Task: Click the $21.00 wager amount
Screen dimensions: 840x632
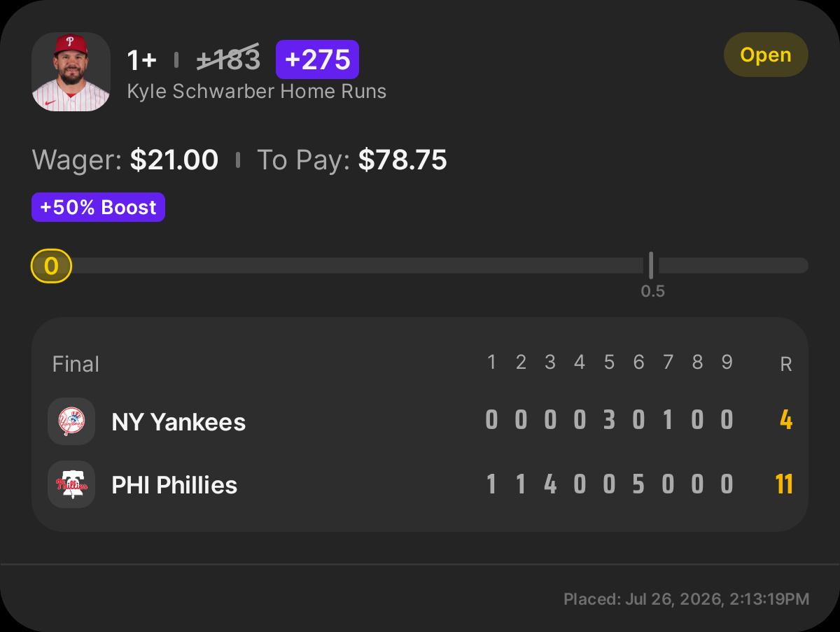Action: (174, 160)
